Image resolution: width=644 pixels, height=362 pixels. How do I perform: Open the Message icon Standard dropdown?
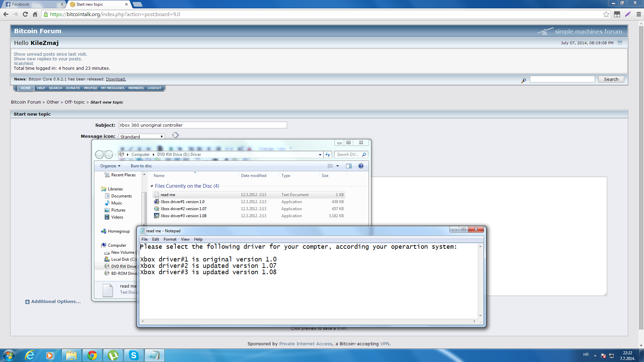[142, 137]
